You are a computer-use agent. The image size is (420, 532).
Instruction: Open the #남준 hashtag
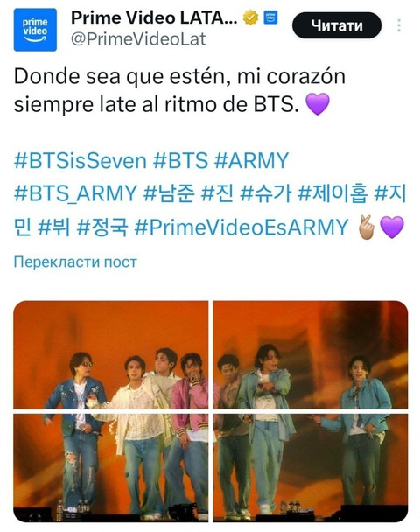click(x=169, y=193)
